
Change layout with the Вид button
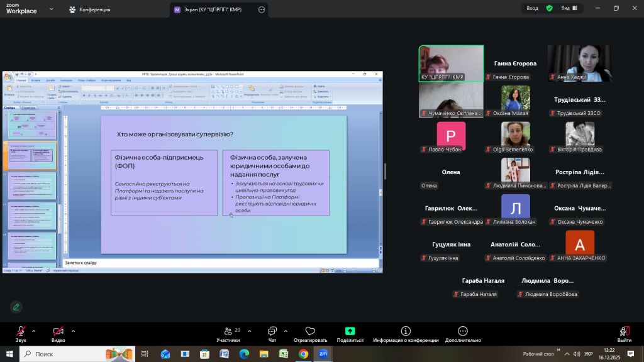[569, 8]
